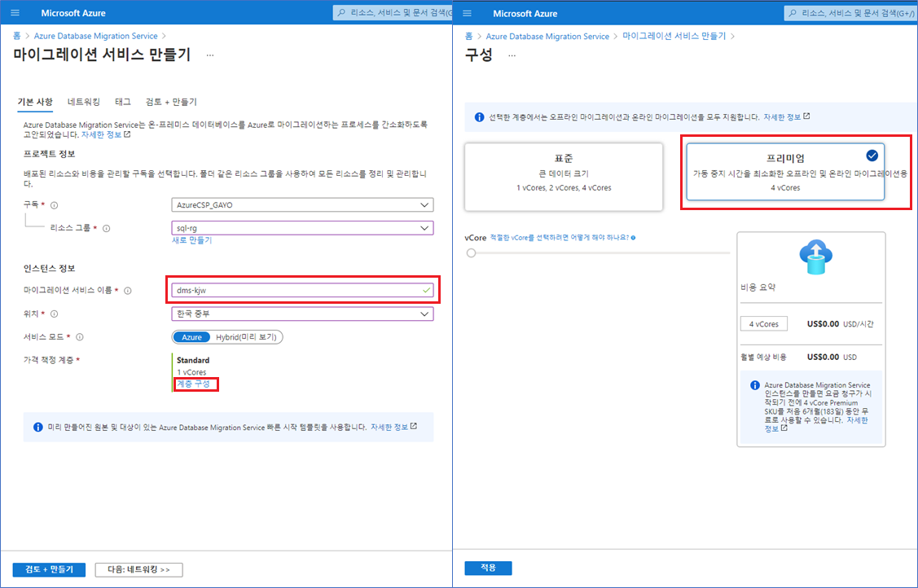The height and width of the screenshot is (588, 918).
Task: Click Standard tier text under 가격 책정 계층
Action: pos(193,361)
